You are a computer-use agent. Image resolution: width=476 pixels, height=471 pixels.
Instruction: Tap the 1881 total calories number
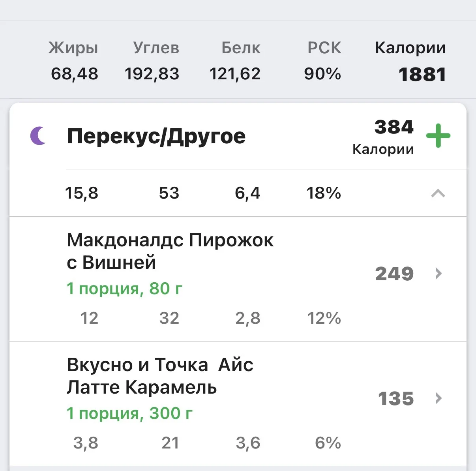[422, 75]
